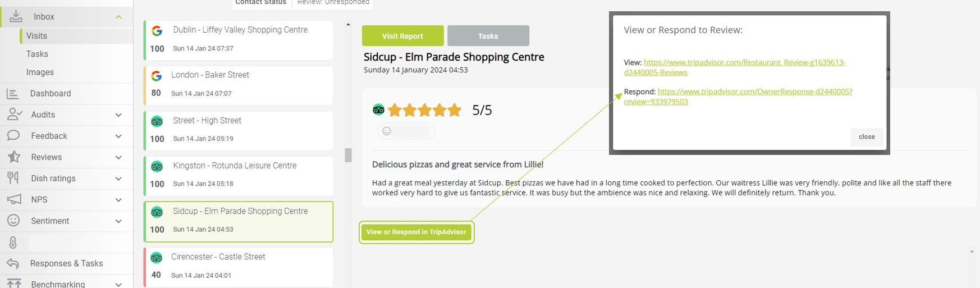Open the TripAdvisor OwnerResponse respond link

tap(739, 97)
